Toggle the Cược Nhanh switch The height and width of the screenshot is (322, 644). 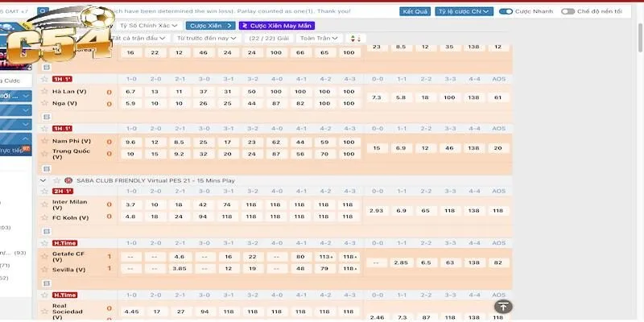(506, 12)
